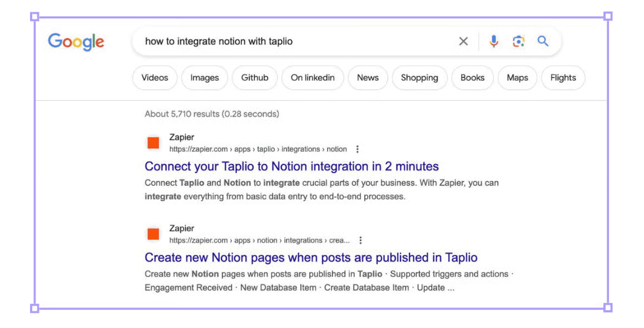
Task: Select the Github filter chip
Action: 255,78
